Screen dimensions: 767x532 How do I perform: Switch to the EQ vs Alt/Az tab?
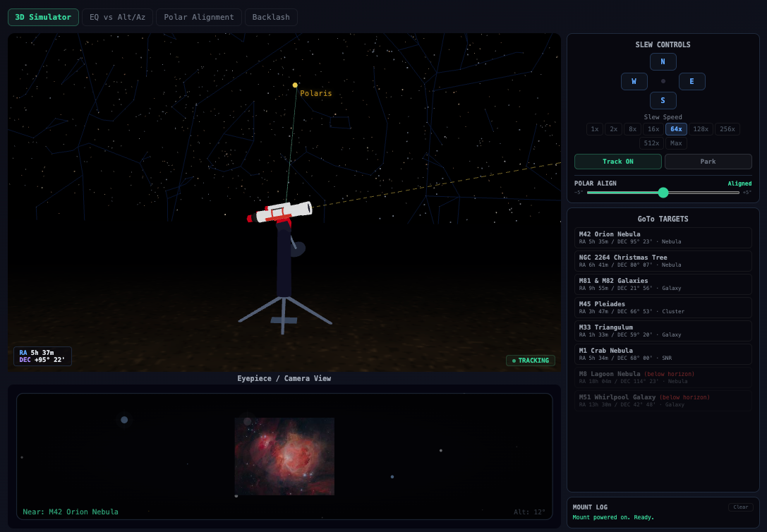[x=117, y=17]
